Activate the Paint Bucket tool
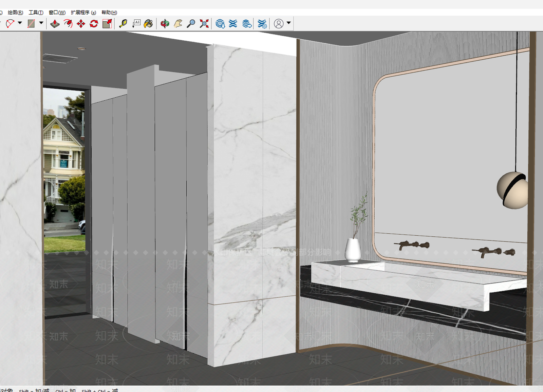The width and height of the screenshot is (543, 392). click(x=149, y=23)
